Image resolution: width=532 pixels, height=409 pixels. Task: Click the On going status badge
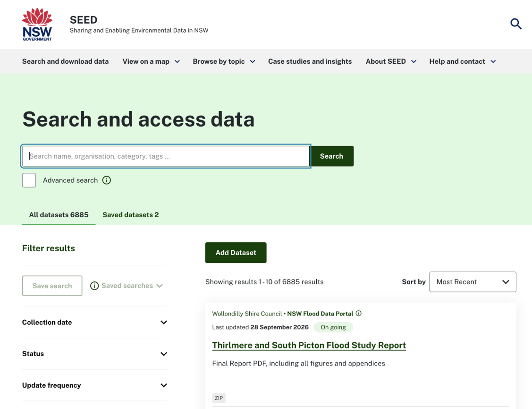(333, 327)
